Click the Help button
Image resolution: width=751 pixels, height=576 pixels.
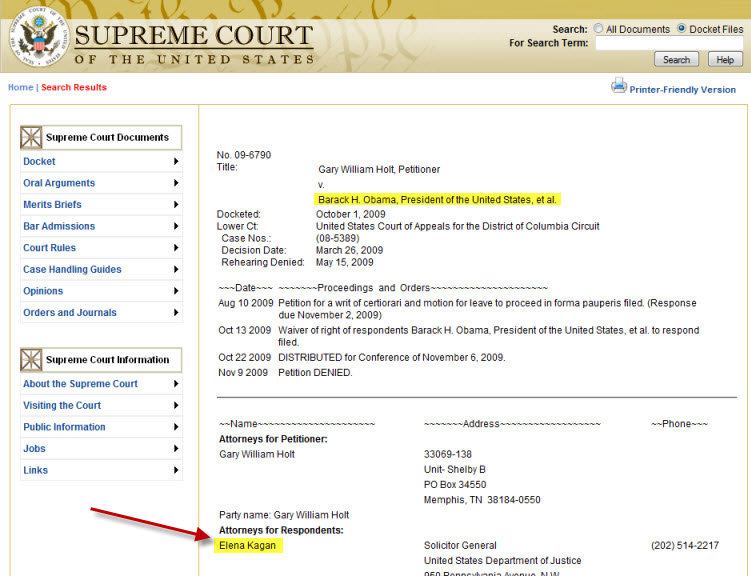(x=725, y=59)
